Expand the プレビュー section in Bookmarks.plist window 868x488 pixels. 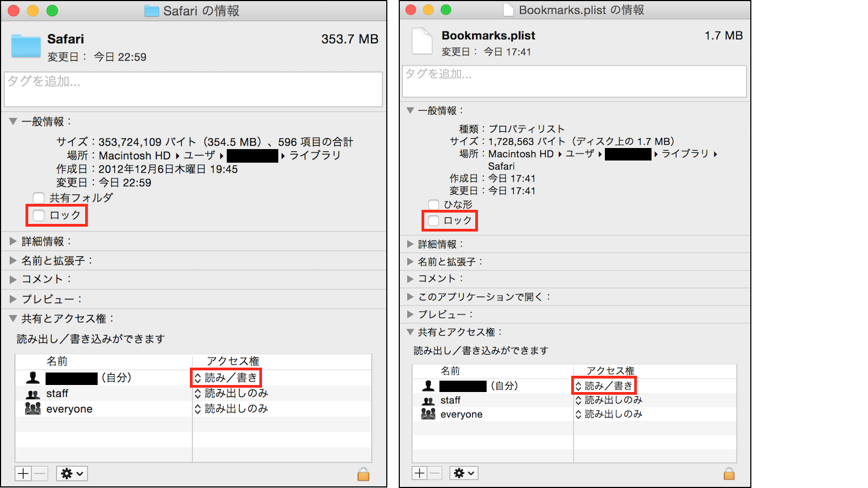pos(410,314)
